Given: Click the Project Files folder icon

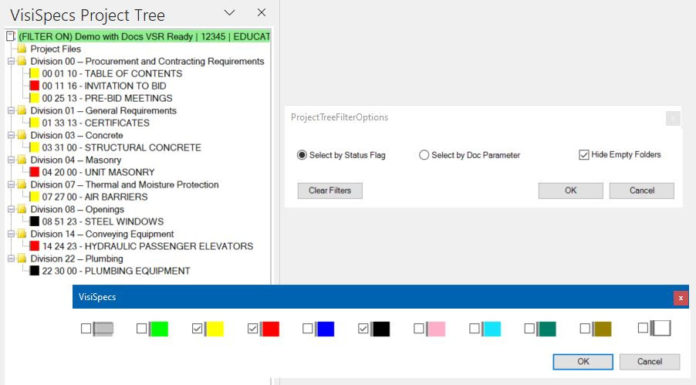Looking at the screenshot, I should tap(22, 49).
